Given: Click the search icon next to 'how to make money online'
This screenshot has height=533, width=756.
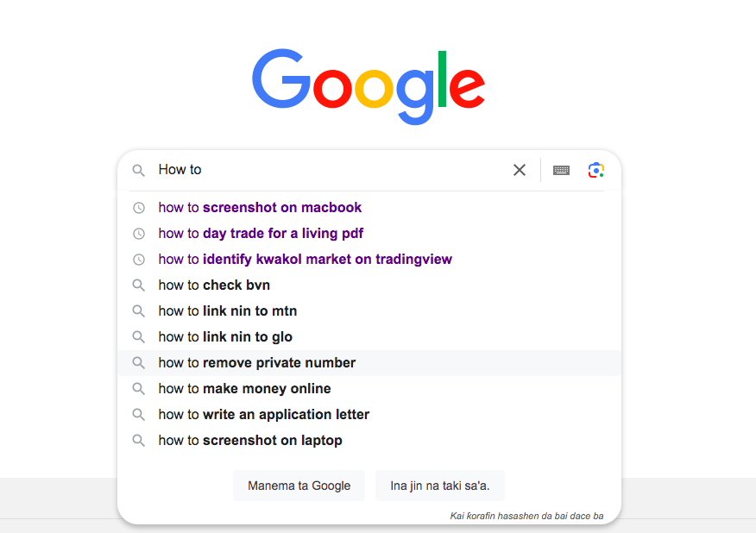Looking at the screenshot, I should point(139,389).
